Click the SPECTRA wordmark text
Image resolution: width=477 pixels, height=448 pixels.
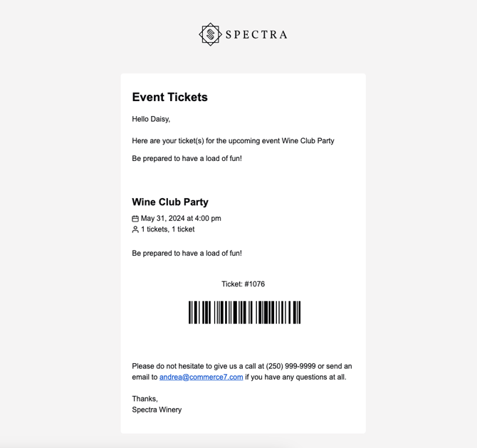point(256,35)
